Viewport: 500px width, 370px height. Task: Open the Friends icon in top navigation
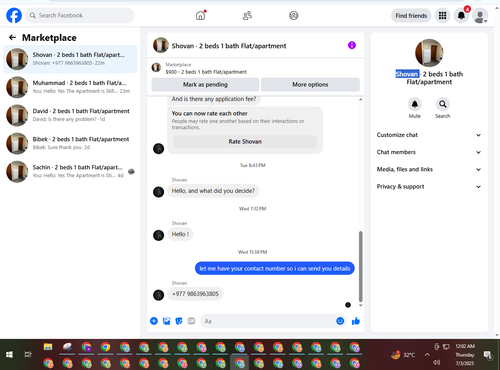pyautogui.click(x=247, y=16)
